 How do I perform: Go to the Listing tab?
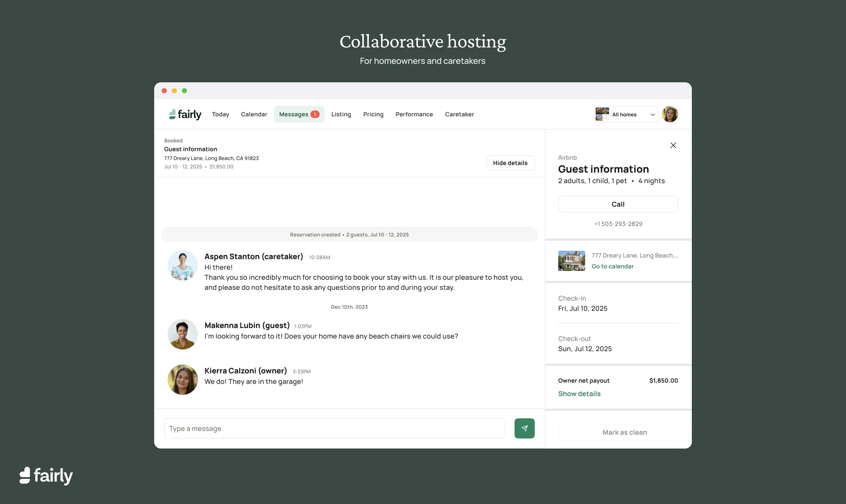[341, 114]
